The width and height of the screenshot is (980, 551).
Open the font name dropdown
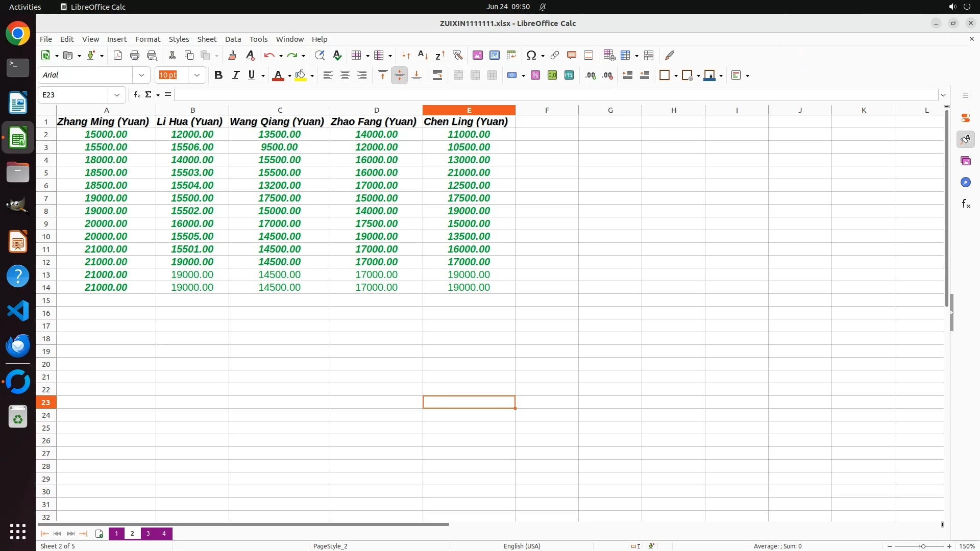pos(141,75)
